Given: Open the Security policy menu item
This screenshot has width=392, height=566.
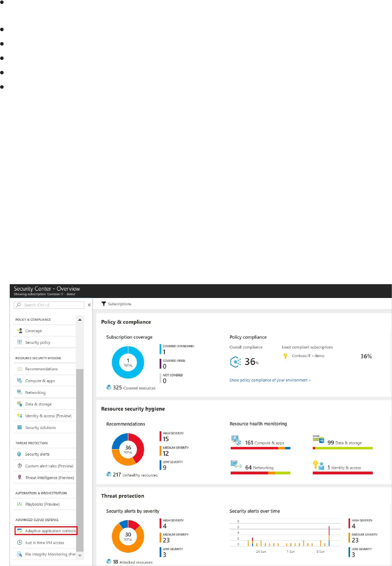Looking at the screenshot, I should (x=45, y=343).
